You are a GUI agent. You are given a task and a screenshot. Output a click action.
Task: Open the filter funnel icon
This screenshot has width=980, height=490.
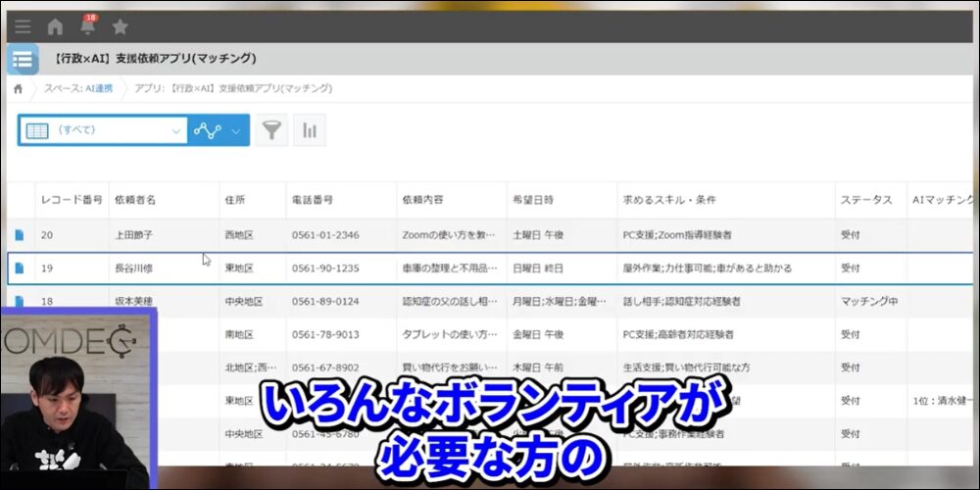pos(272,130)
